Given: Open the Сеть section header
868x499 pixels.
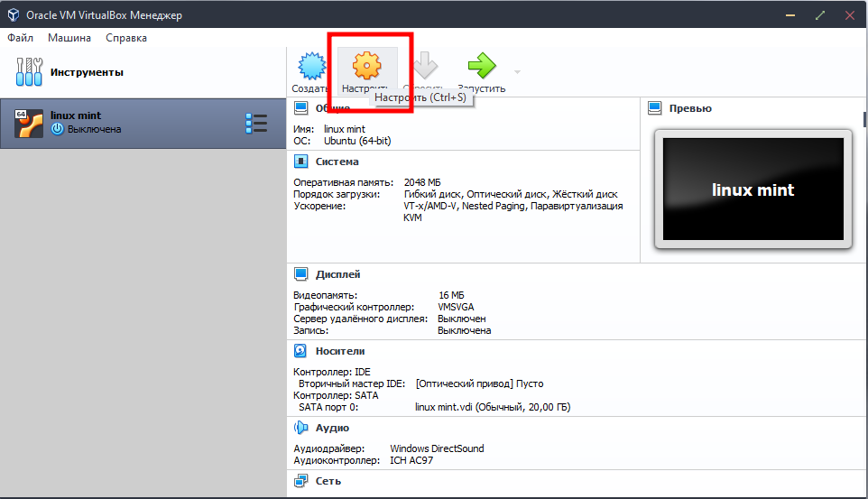Looking at the screenshot, I should pos(328,481).
